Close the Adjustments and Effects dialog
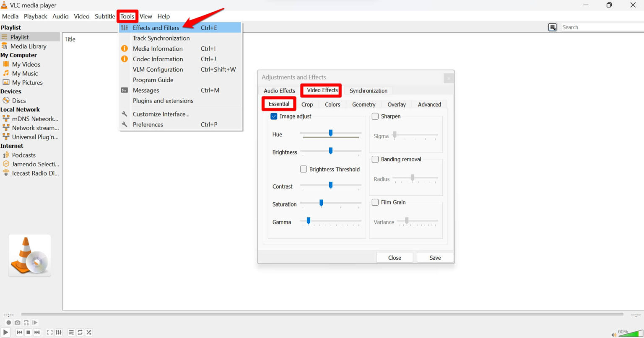644x338 pixels. point(394,257)
